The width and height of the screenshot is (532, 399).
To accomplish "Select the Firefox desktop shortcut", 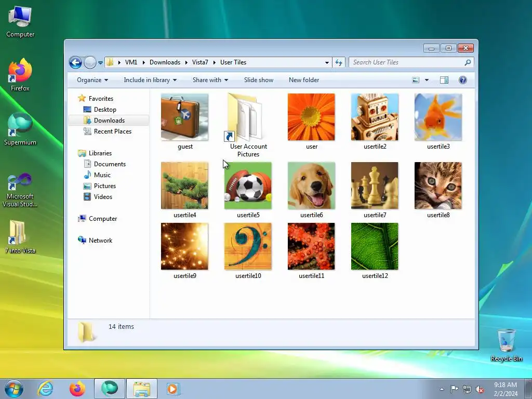I will pyautogui.click(x=20, y=75).
